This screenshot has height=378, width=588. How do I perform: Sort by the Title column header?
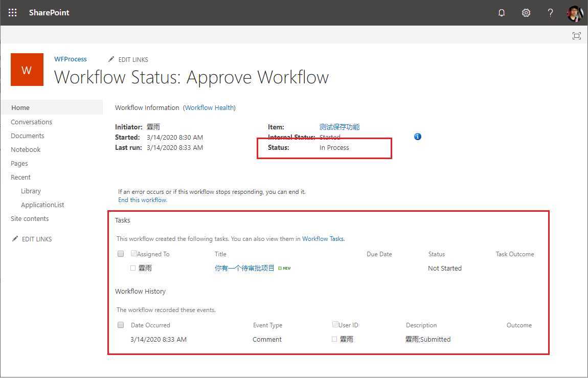tap(220, 254)
